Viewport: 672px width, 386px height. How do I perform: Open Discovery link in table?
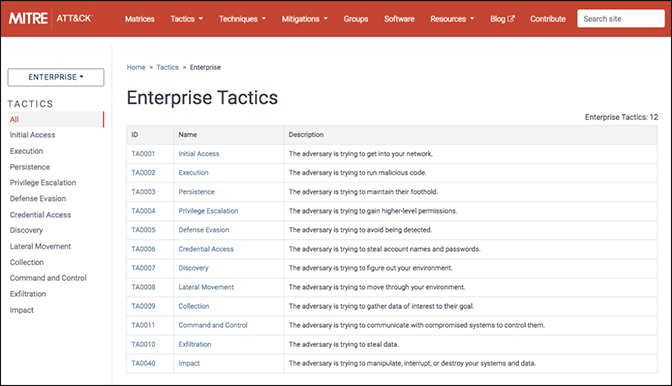[x=194, y=268]
